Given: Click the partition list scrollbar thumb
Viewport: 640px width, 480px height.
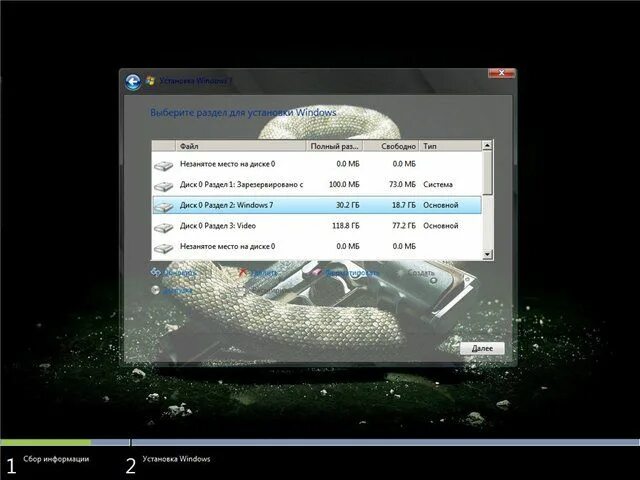Looking at the screenshot, I should click(487, 172).
